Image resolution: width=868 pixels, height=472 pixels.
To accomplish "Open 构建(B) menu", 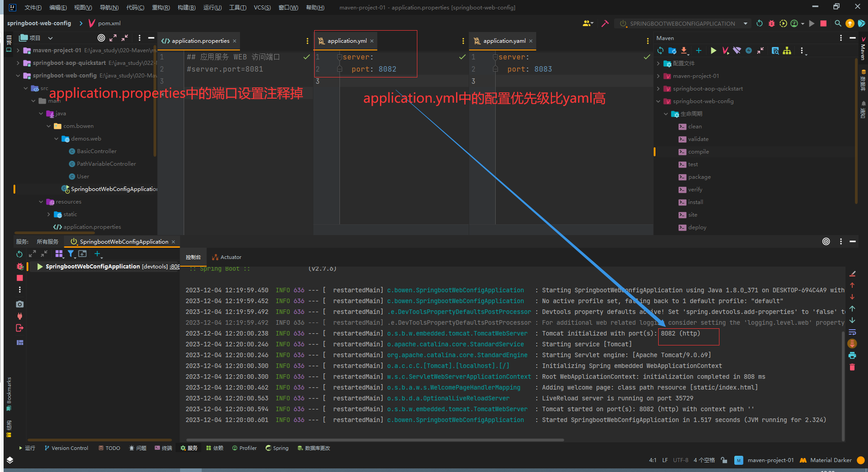I will (186, 7).
